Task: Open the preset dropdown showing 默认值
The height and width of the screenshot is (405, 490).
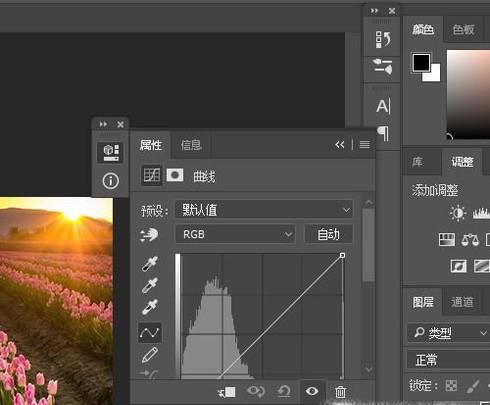Action: pyautogui.click(x=264, y=210)
